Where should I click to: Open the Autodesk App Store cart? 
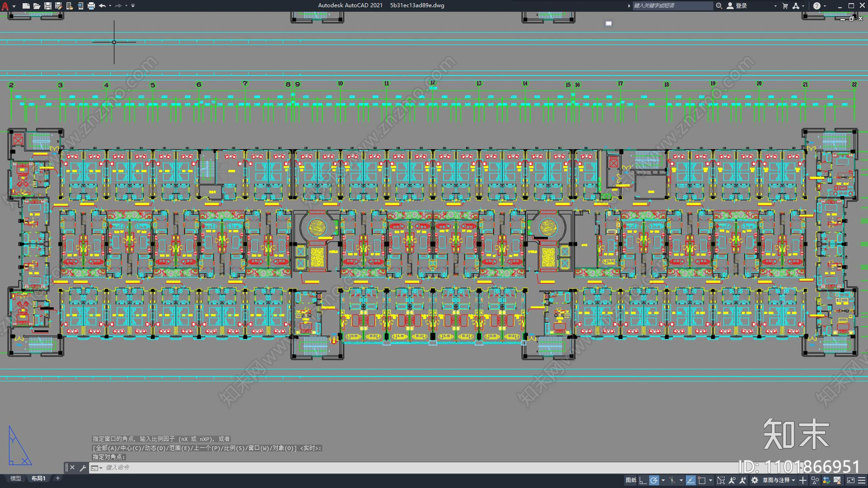click(785, 5)
